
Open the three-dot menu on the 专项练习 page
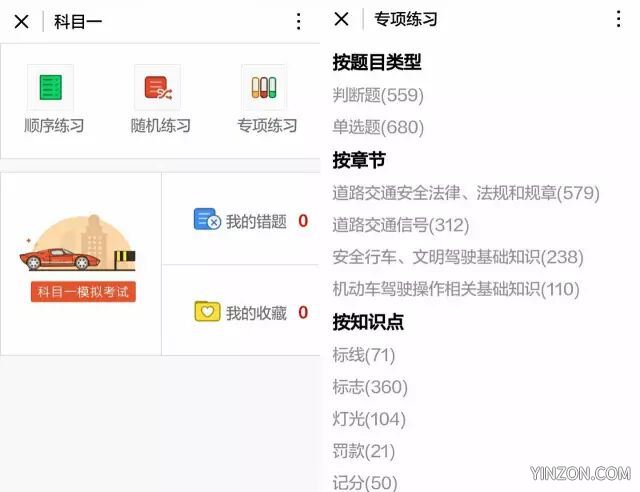click(619, 19)
